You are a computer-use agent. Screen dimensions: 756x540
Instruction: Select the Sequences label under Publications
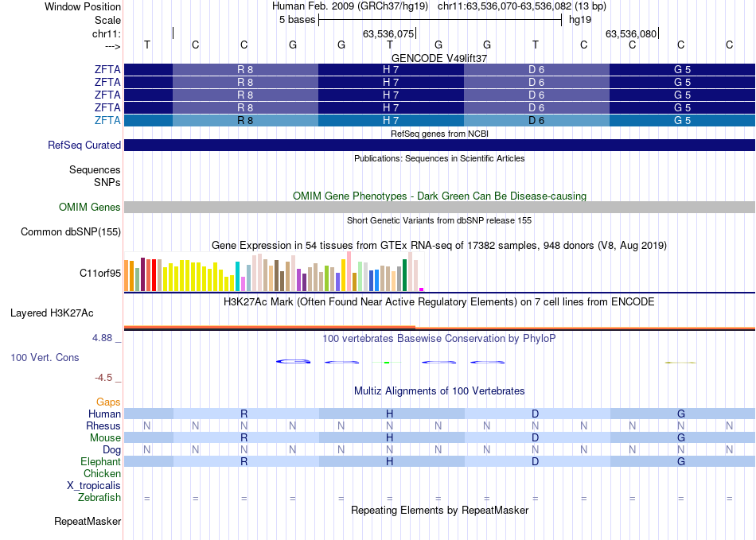95,169
